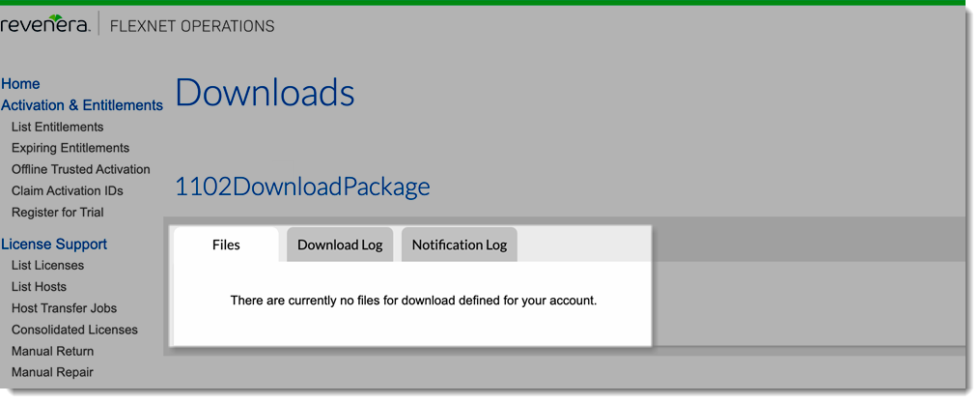This screenshot has width=980, height=403.
Task: Go to the Home link
Action: [x=20, y=84]
